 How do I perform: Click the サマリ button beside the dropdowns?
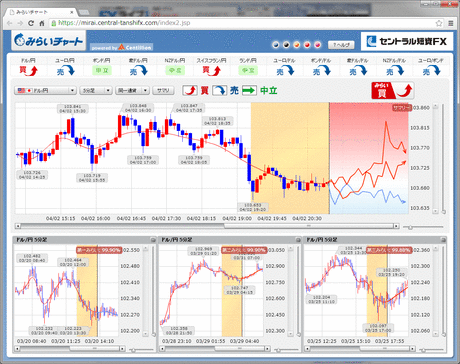coord(163,90)
